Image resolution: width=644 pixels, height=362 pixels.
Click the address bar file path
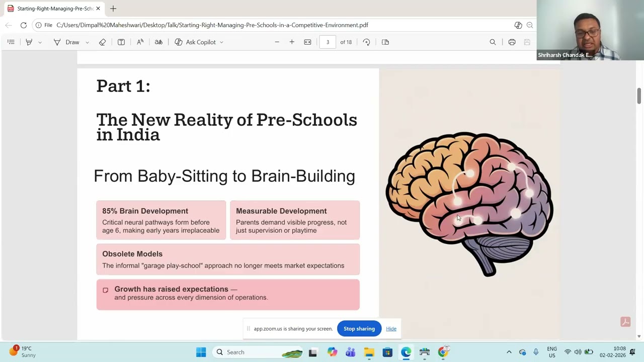(x=212, y=25)
